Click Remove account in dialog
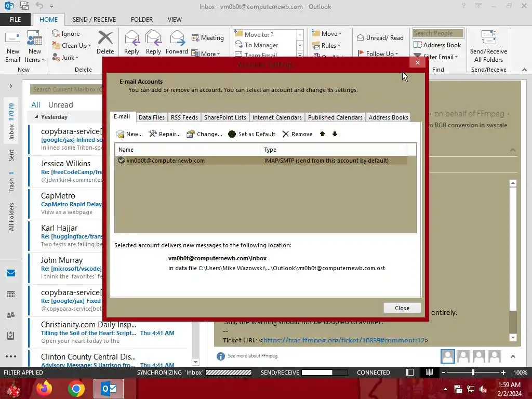This screenshot has height=399, width=532. (x=297, y=134)
